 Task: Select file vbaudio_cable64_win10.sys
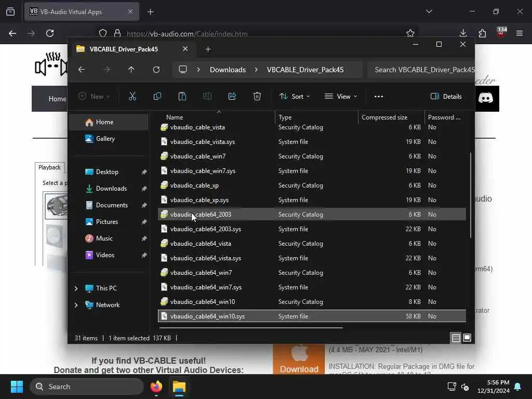(312, 316)
